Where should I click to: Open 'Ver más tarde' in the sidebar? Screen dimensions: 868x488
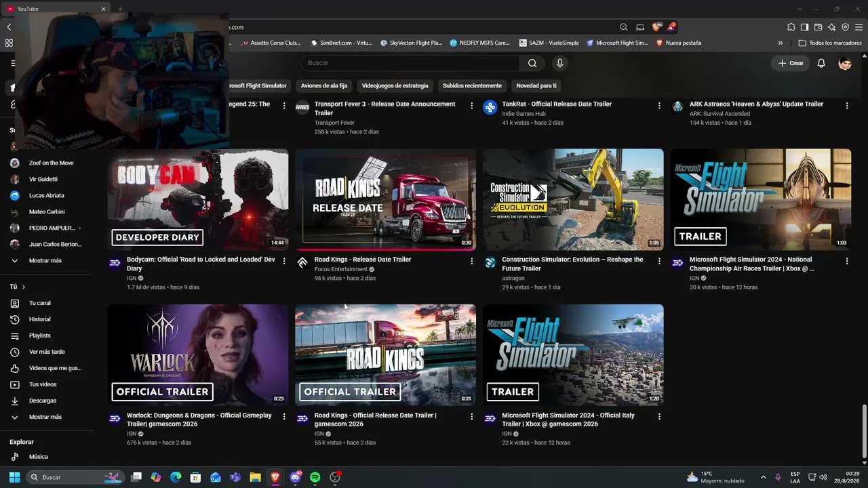click(47, 352)
